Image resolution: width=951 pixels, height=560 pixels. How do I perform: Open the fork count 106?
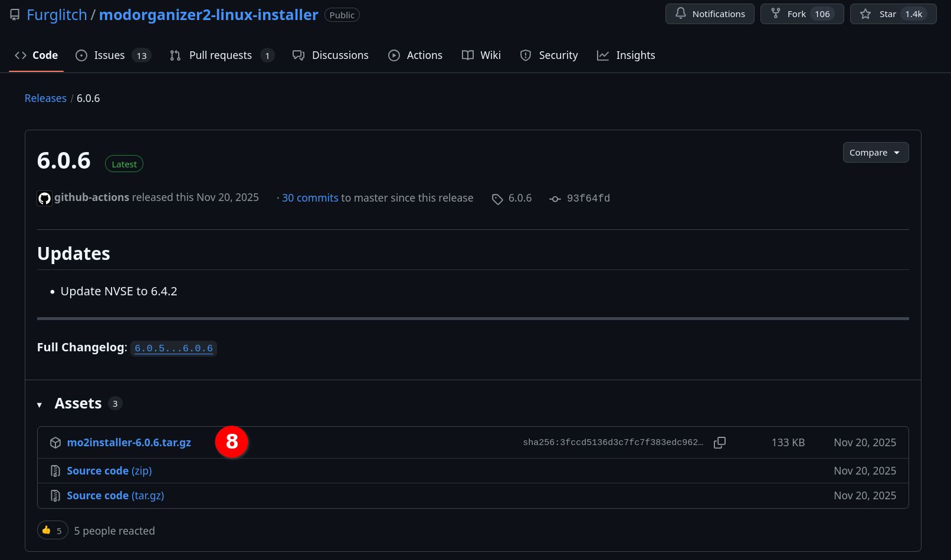822,14
